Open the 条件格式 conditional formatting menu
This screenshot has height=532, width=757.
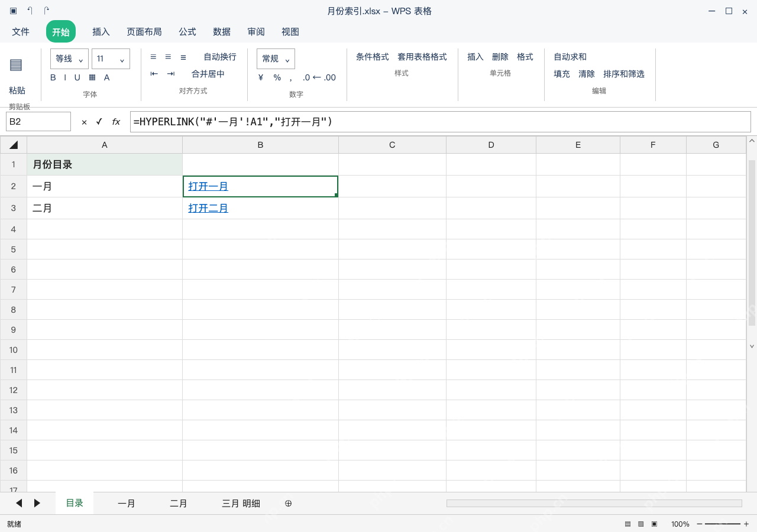(x=373, y=57)
